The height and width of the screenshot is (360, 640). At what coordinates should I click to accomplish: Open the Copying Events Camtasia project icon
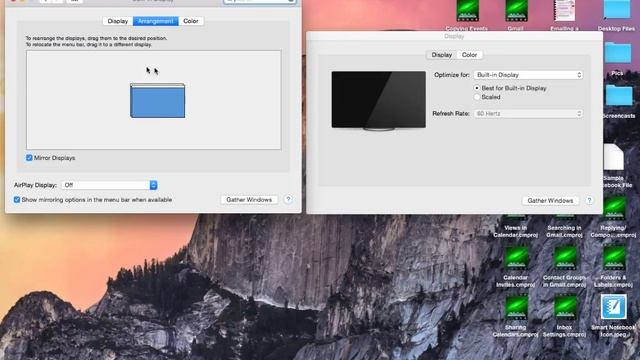[467, 11]
